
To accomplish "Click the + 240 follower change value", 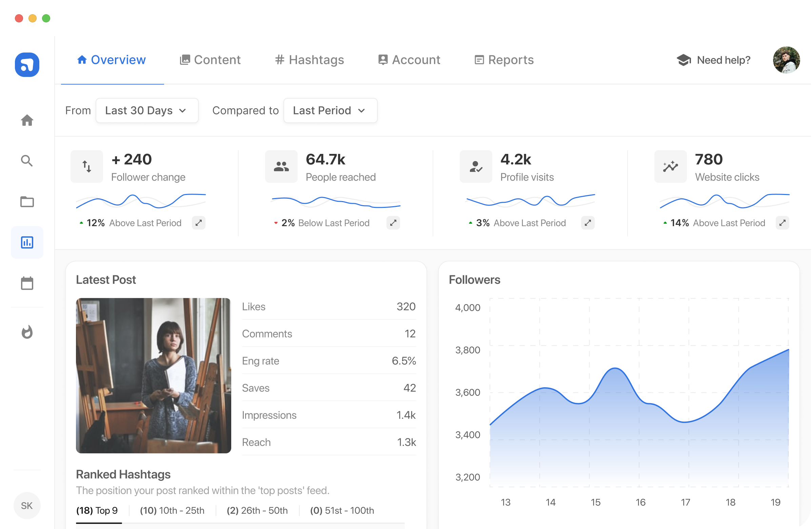I will pyautogui.click(x=132, y=159).
